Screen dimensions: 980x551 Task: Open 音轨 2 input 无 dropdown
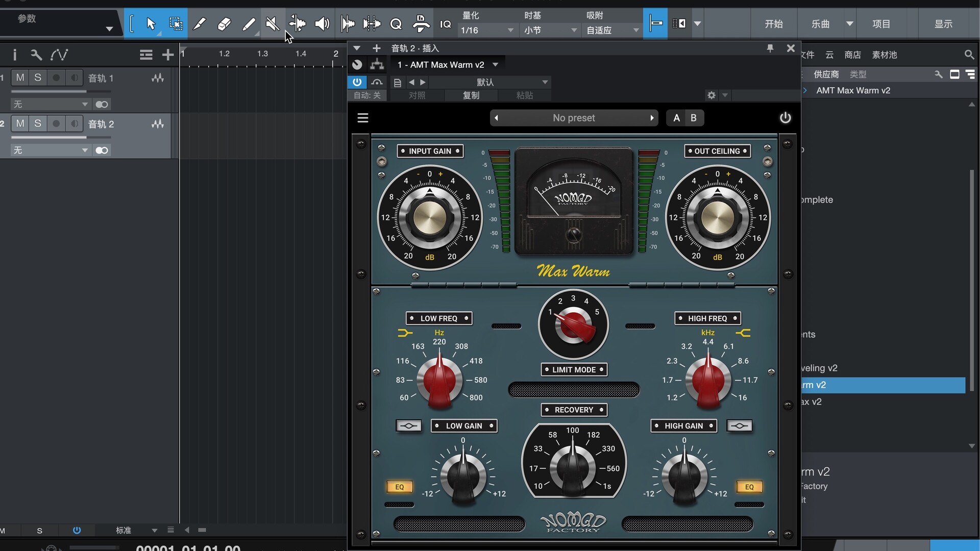pos(51,150)
